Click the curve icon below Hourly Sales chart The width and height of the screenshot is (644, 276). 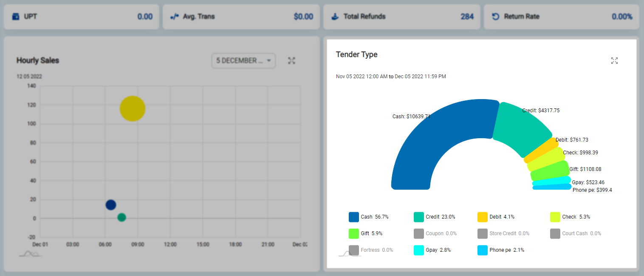click(30, 254)
